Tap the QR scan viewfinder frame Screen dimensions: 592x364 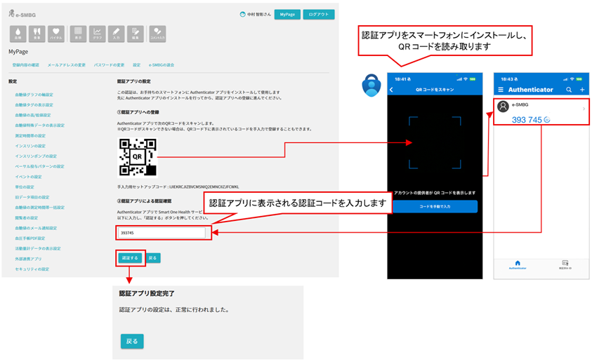pos(435,142)
